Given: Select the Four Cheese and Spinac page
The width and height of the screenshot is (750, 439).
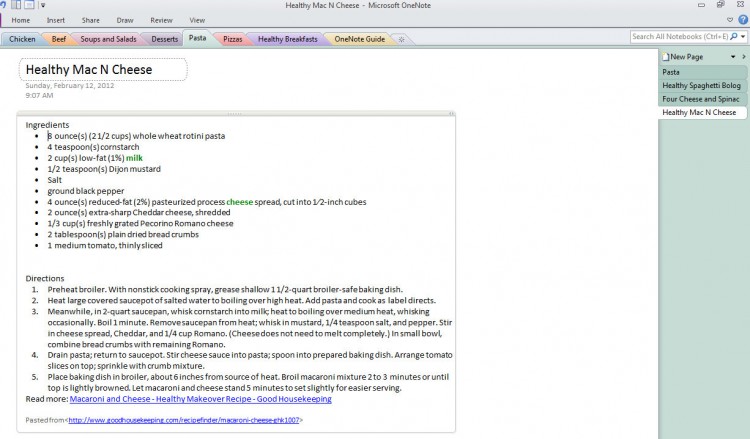Looking at the screenshot, I should 701,99.
